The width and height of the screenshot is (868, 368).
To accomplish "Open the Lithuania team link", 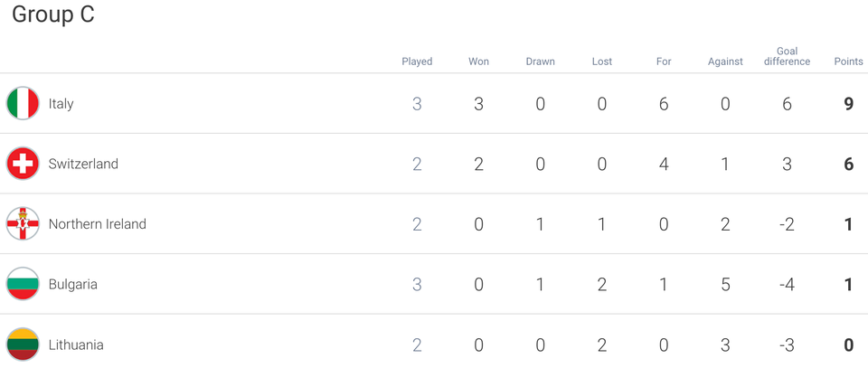I will pos(76,344).
